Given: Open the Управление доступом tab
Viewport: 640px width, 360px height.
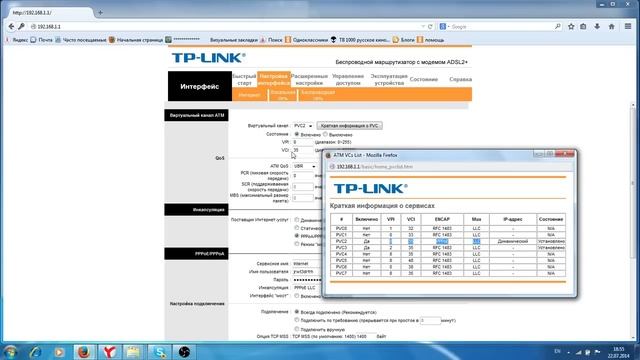Looking at the screenshot, I should coord(348,80).
